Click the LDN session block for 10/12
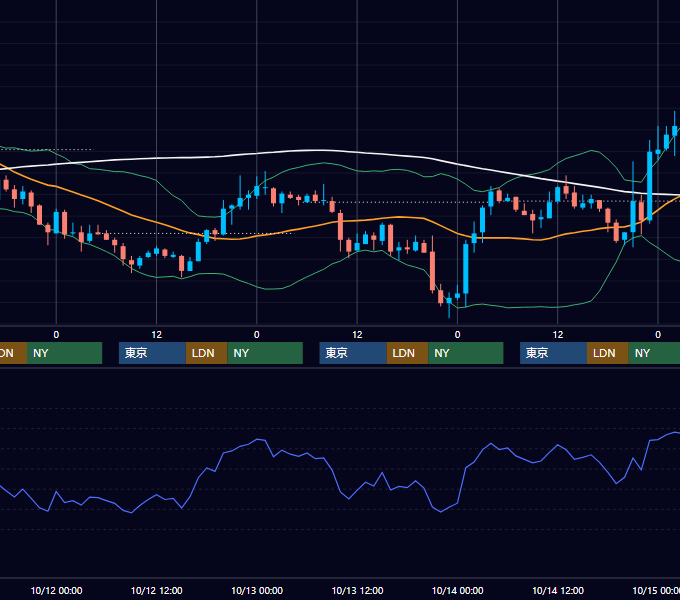The image size is (680, 600). (x=206, y=353)
